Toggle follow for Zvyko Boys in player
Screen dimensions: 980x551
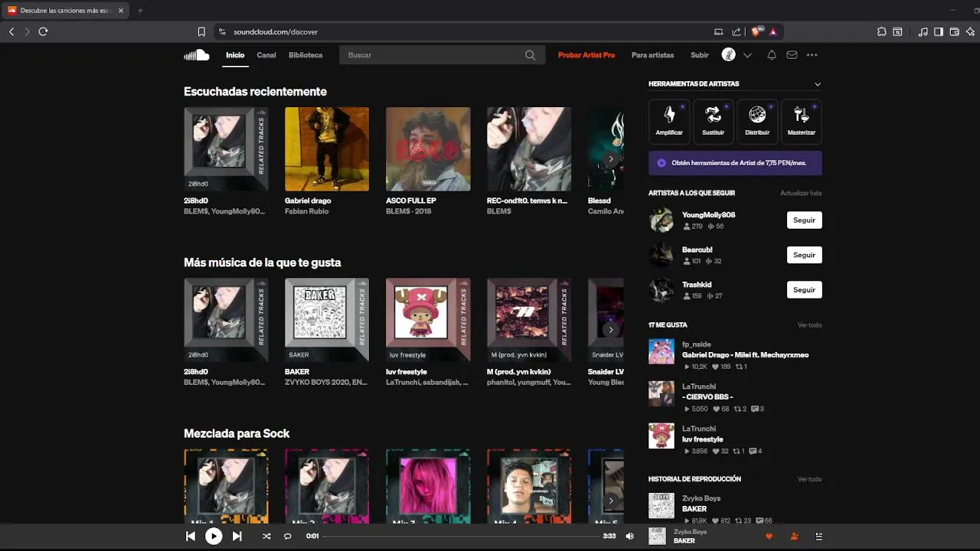pos(794,536)
